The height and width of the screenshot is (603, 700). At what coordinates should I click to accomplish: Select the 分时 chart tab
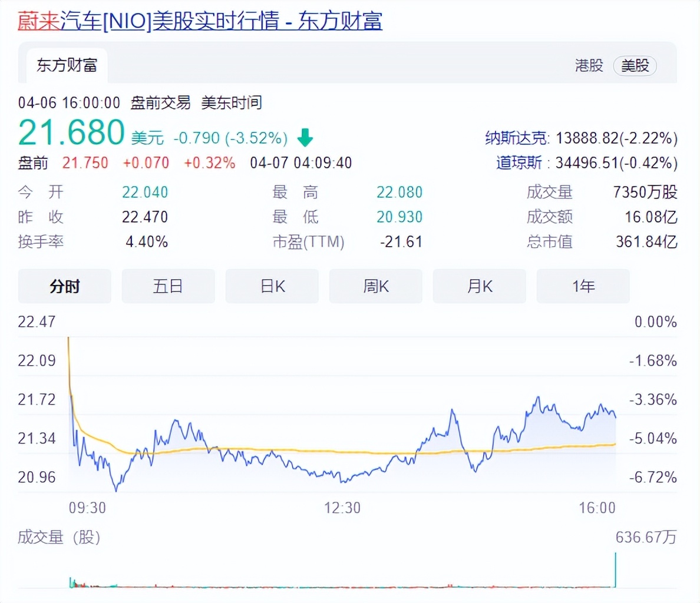pyautogui.click(x=65, y=286)
